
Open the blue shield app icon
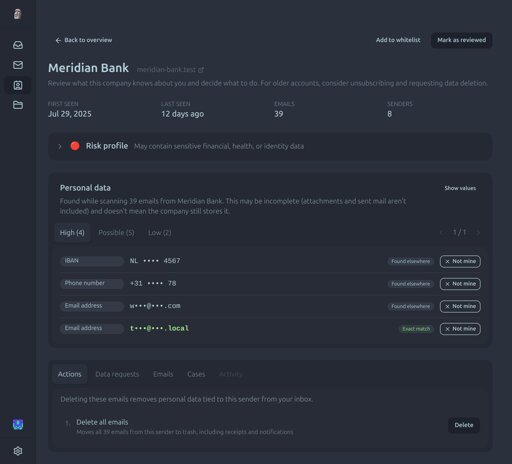(x=18, y=424)
